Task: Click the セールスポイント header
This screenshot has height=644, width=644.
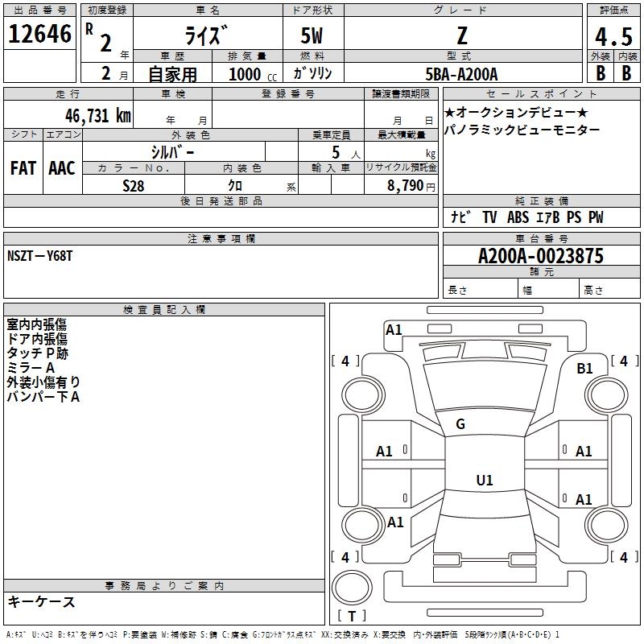Action: point(541,94)
